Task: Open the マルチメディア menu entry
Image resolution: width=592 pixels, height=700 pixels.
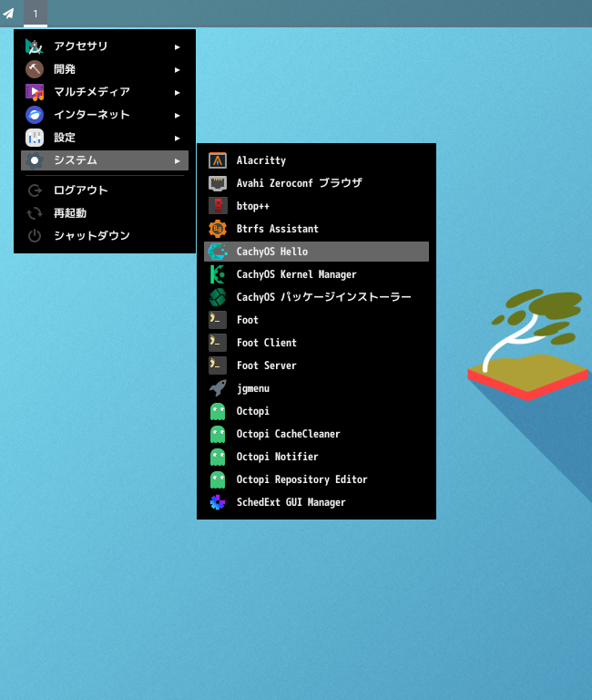Action: pos(105,92)
